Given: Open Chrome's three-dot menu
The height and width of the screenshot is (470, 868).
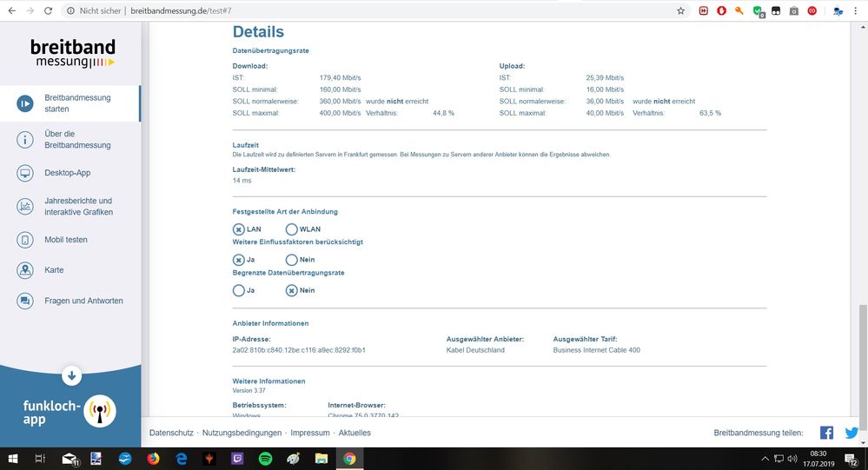Looking at the screenshot, I should 857,10.
